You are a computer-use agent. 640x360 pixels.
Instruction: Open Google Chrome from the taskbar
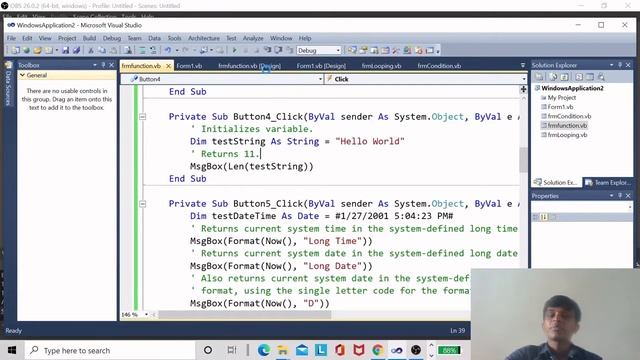[x=378, y=350]
